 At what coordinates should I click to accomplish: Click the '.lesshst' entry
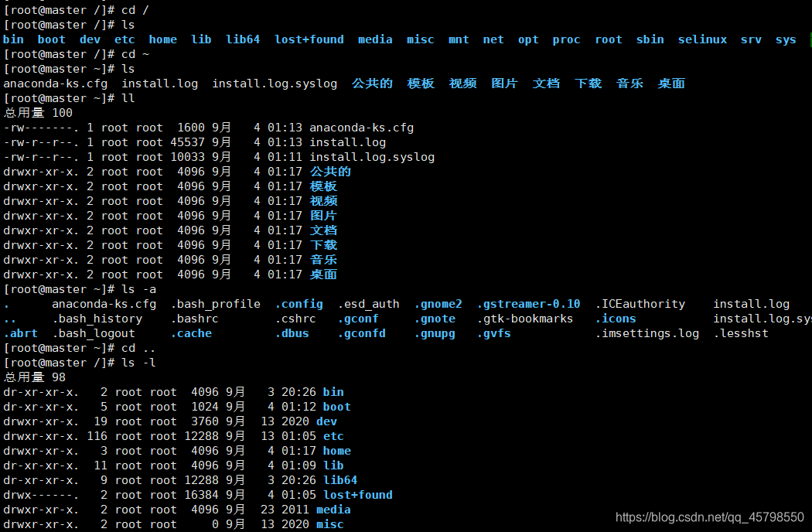coord(741,333)
